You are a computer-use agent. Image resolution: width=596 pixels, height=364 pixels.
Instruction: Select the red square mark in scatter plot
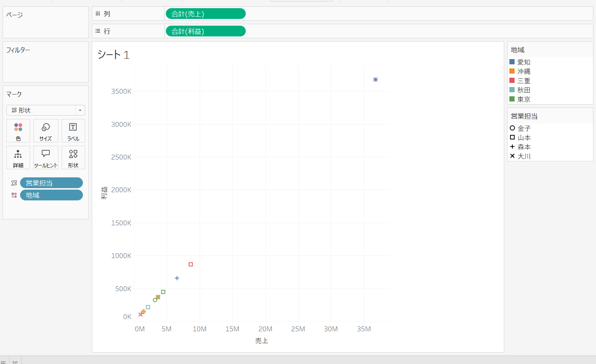(x=191, y=264)
